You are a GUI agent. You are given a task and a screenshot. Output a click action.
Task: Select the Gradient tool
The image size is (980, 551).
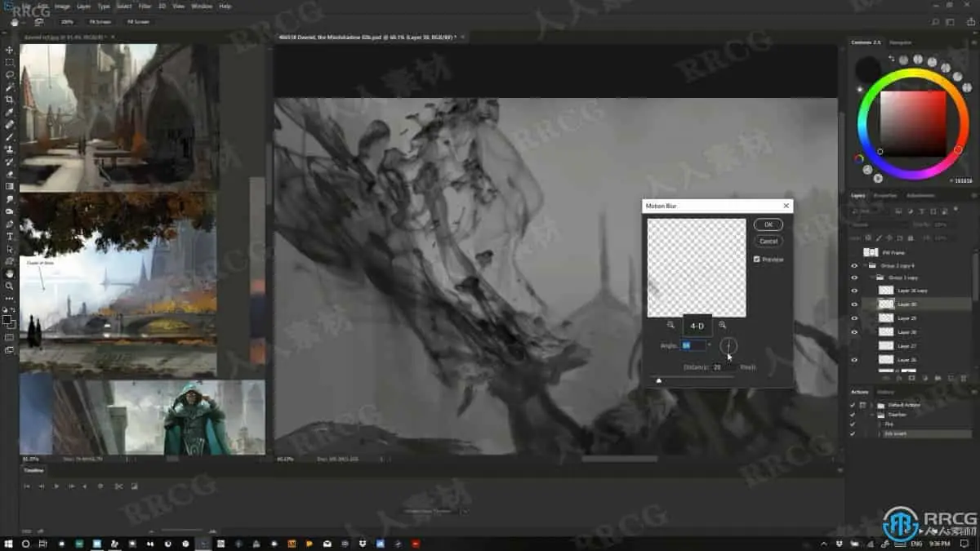tap(10, 186)
